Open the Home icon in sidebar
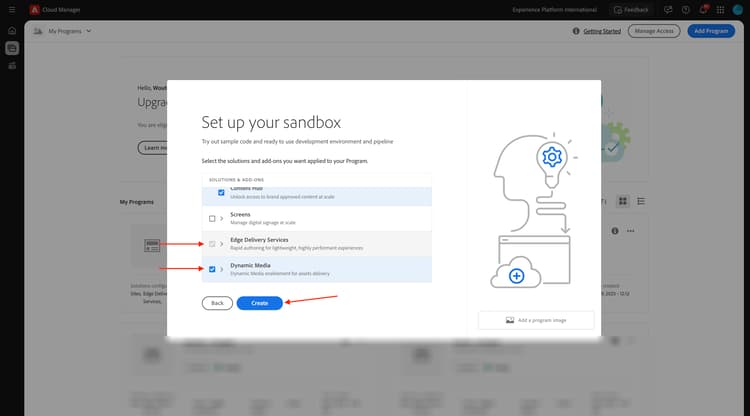 tap(12, 31)
